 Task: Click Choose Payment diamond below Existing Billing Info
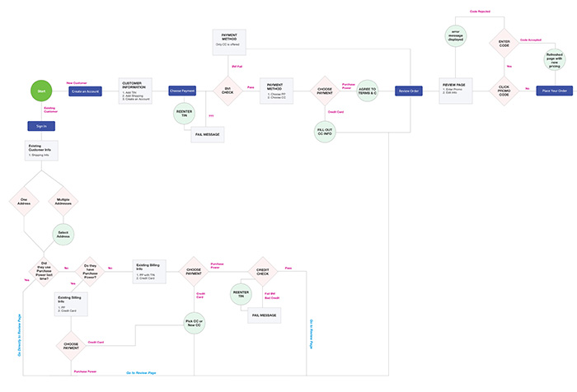71,346
